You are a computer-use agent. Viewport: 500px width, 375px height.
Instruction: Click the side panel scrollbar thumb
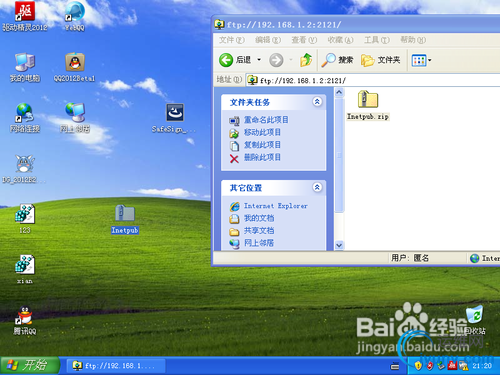tap(339, 155)
